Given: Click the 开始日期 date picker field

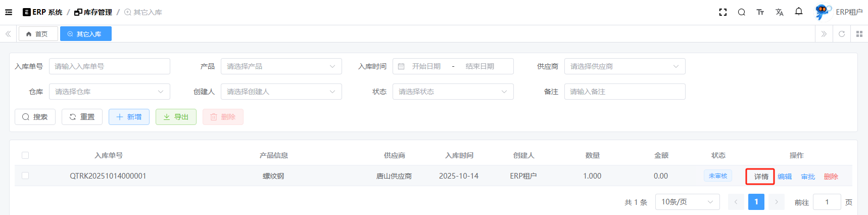Looking at the screenshot, I should click(426, 66).
